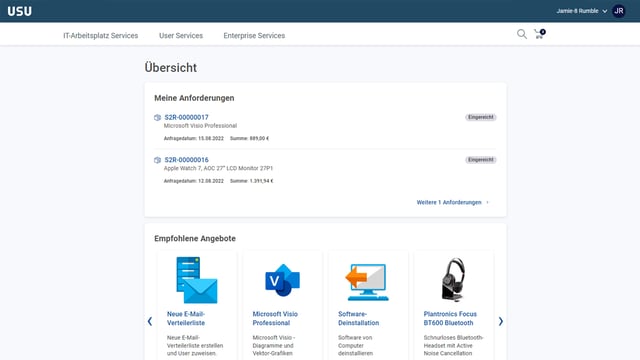Click the JR user avatar
Image resolution: width=640 pixels, height=360 pixels.
[619, 11]
